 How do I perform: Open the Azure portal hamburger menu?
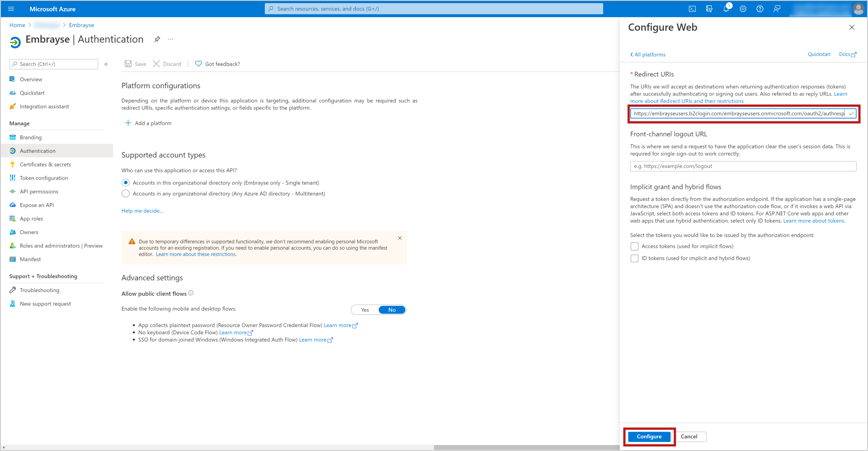click(11, 9)
